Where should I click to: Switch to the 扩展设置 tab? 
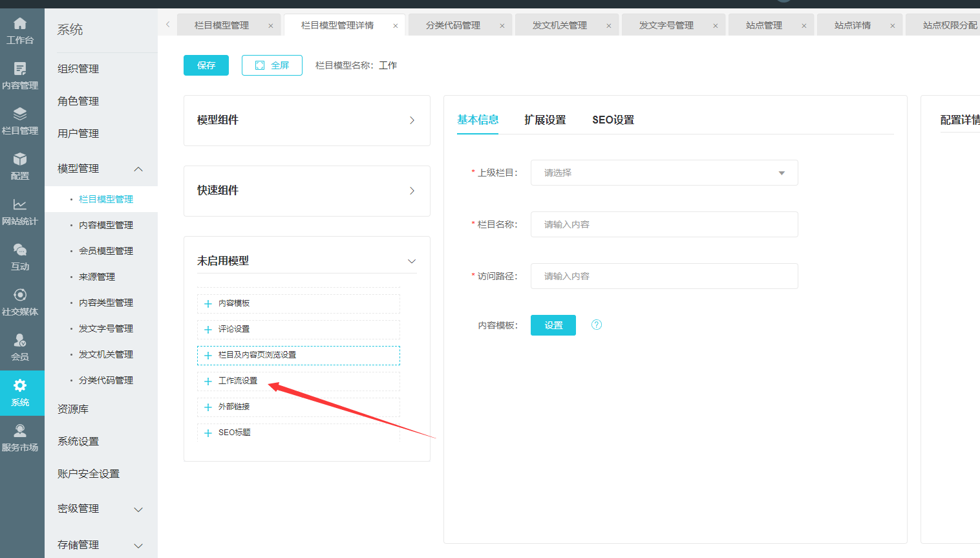pyautogui.click(x=545, y=120)
